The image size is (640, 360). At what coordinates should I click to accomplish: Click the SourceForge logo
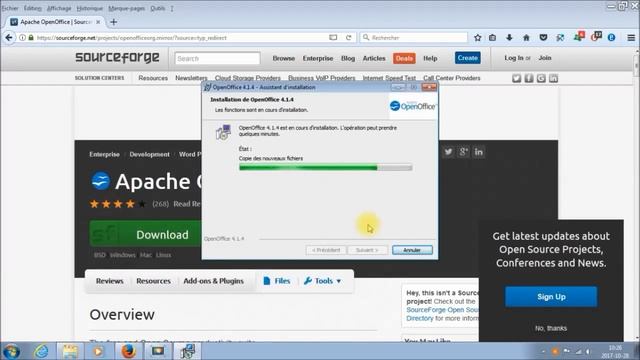point(117,58)
